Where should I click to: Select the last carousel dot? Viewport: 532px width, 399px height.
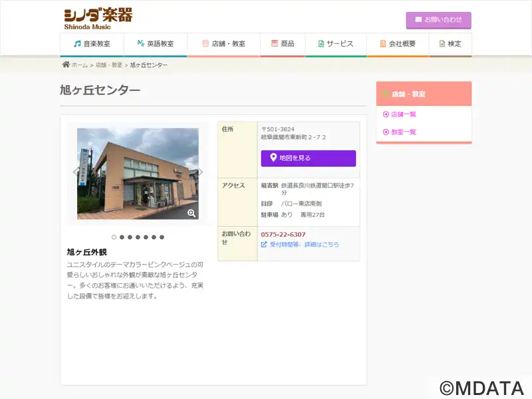click(x=162, y=237)
